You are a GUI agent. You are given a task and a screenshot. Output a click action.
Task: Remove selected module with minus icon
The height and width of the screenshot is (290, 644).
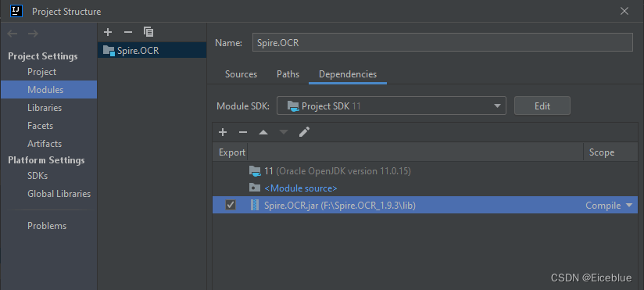(x=128, y=32)
